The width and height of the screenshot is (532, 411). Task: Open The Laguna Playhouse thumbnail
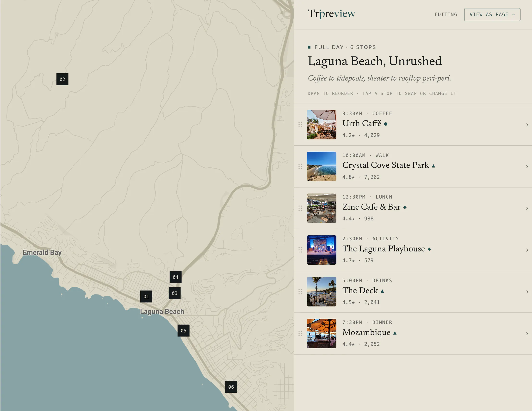click(x=322, y=250)
